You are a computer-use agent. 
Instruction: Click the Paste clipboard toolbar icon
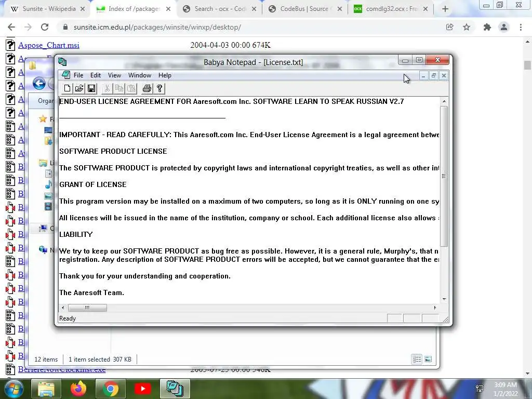[131, 88]
